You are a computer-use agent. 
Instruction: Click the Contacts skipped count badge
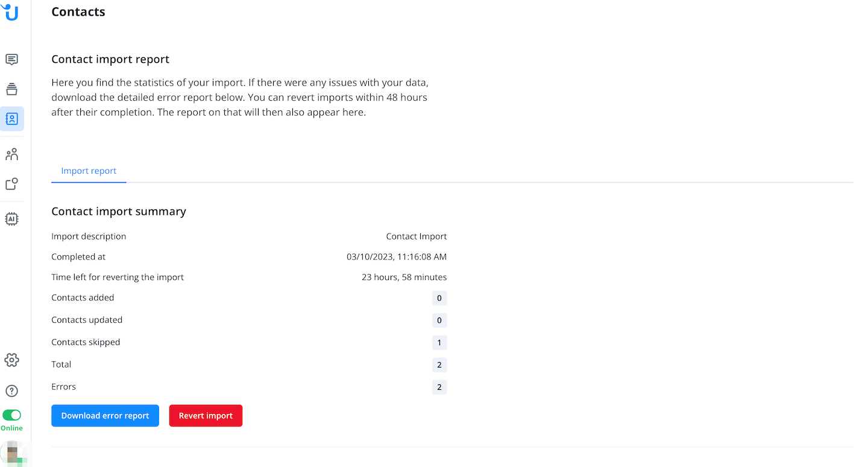pos(439,343)
